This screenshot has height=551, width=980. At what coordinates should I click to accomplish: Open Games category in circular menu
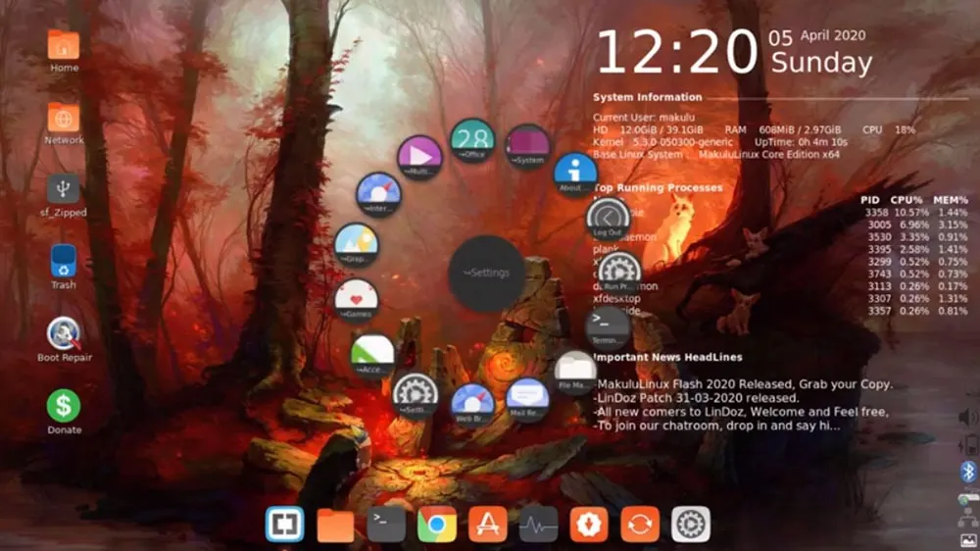tap(357, 300)
